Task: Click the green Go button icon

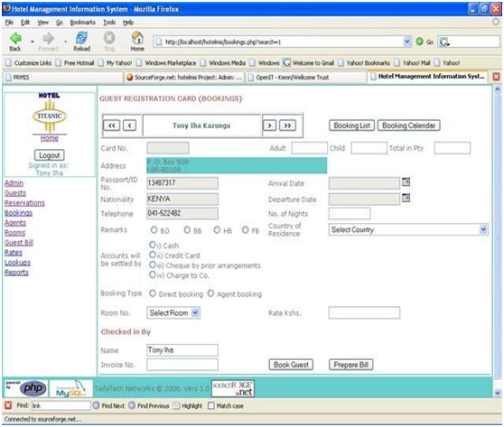Action: (x=419, y=42)
